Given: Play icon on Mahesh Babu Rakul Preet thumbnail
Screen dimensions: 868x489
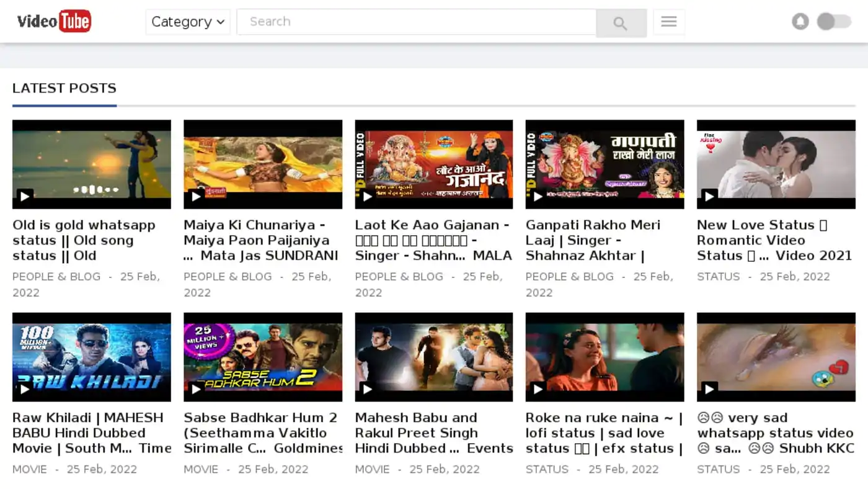Looking at the screenshot, I should point(367,389).
